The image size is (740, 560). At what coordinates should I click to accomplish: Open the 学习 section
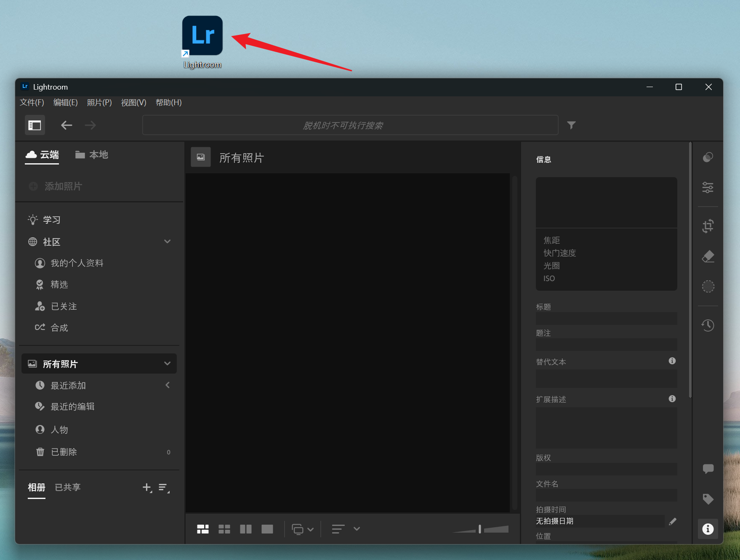point(44,220)
